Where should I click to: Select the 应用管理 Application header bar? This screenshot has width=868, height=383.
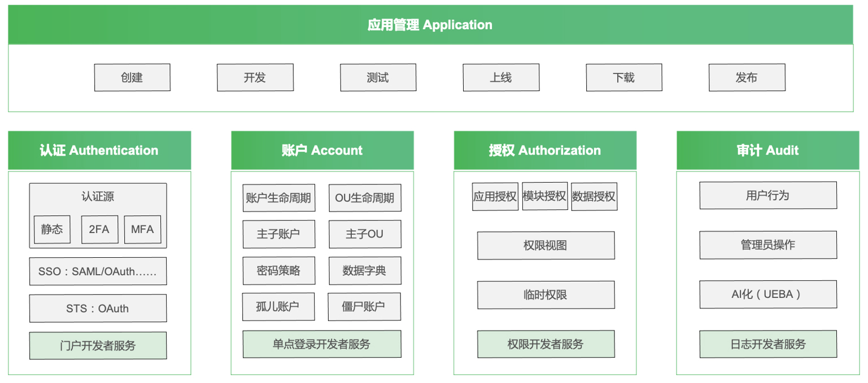click(x=430, y=25)
